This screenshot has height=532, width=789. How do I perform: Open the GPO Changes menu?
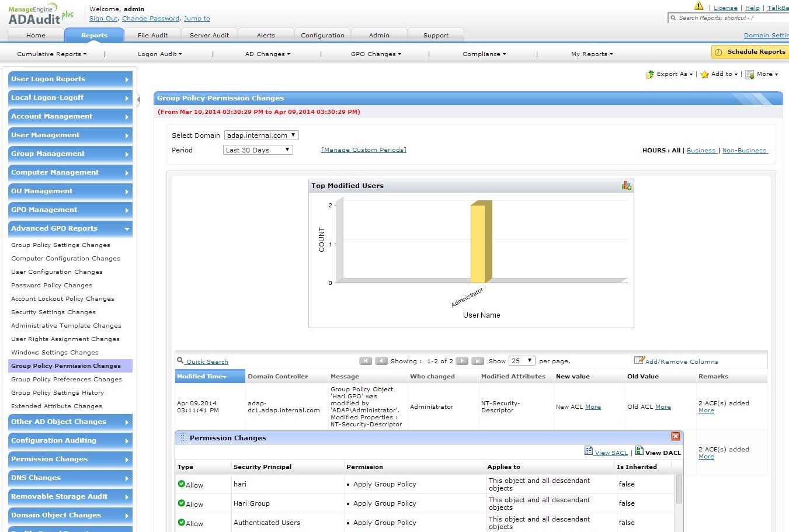pos(376,54)
